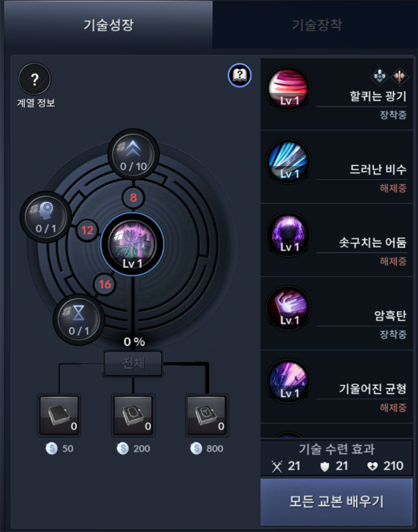Click the central Lv 1 skill orb
Screen dimensions: 418x532
point(133,244)
